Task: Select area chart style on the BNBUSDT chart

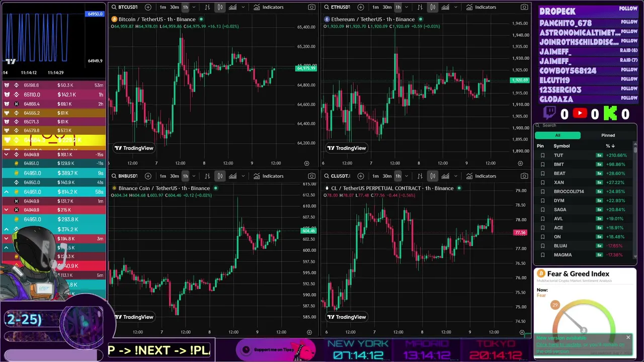Action: [232, 176]
